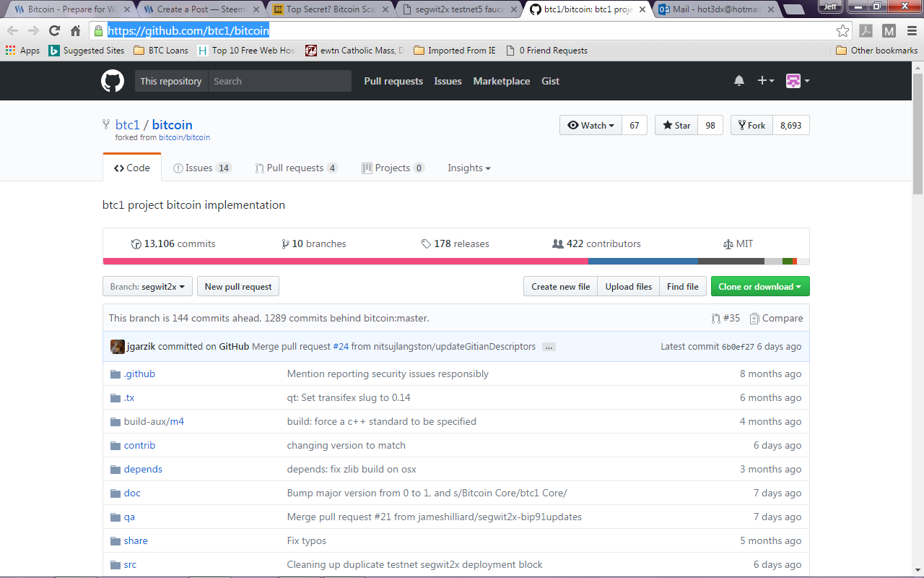Start a New pull request
924x578 pixels.
[x=238, y=287]
